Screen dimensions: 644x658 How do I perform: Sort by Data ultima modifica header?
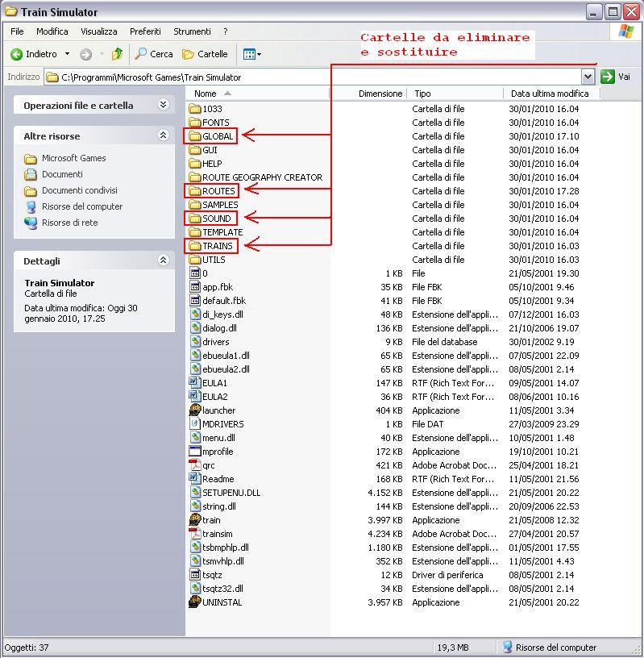(x=551, y=94)
